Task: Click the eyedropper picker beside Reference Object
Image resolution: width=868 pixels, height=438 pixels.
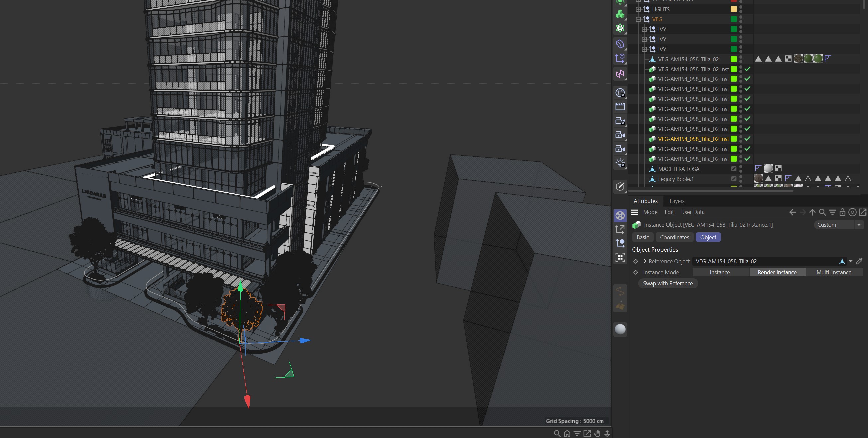Action: 859,261
